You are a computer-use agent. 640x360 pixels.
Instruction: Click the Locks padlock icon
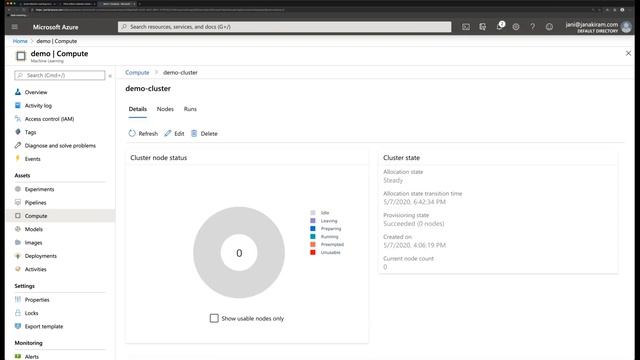point(18,313)
